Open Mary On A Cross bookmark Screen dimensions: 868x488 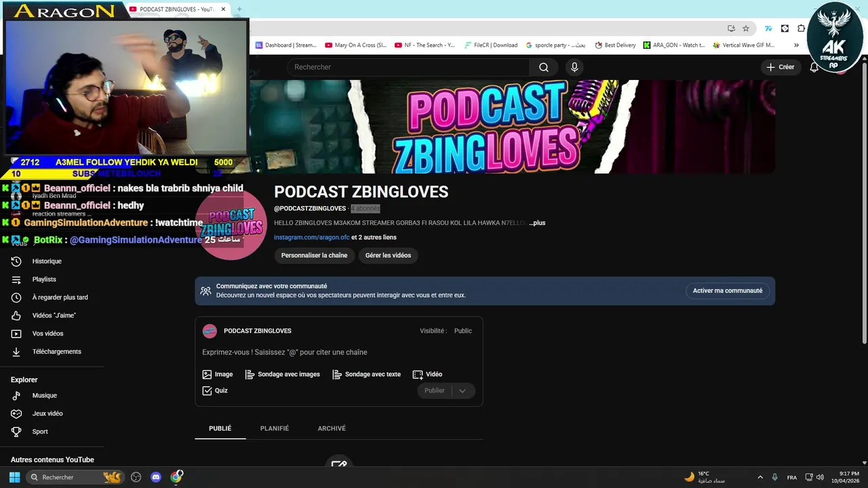click(355, 45)
